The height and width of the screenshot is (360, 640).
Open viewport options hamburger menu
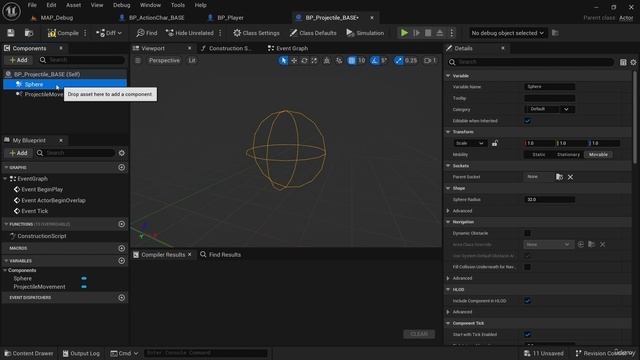pyautogui.click(x=138, y=60)
